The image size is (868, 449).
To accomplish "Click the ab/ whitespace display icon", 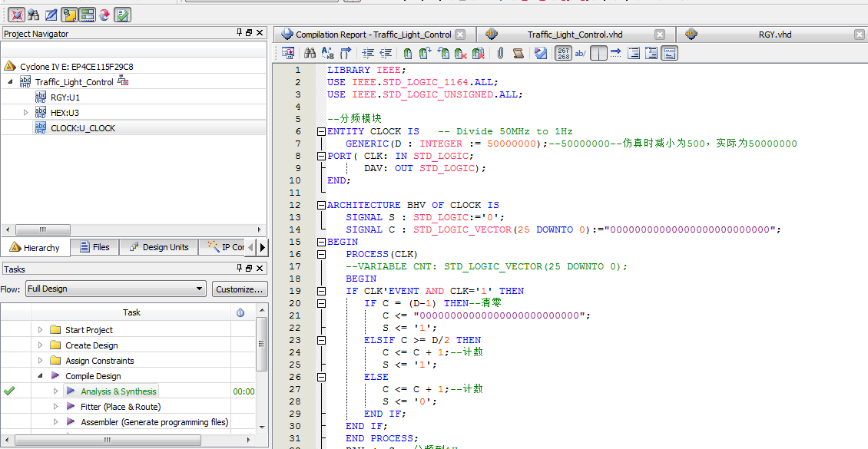I will [580, 53].
